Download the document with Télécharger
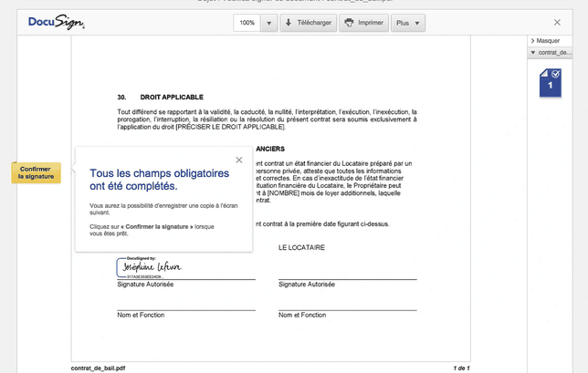This screenshot has width=588, height=373. click(309, 23)
